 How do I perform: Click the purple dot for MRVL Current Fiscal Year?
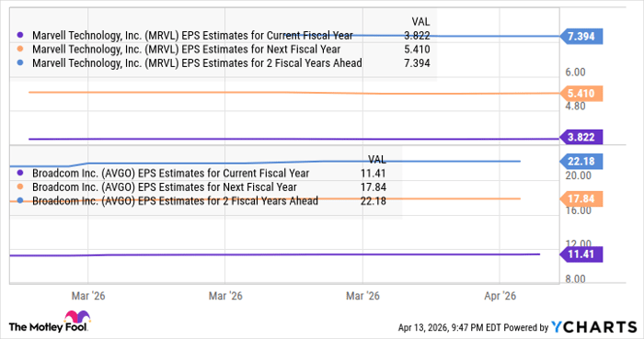tap(20, 35)
